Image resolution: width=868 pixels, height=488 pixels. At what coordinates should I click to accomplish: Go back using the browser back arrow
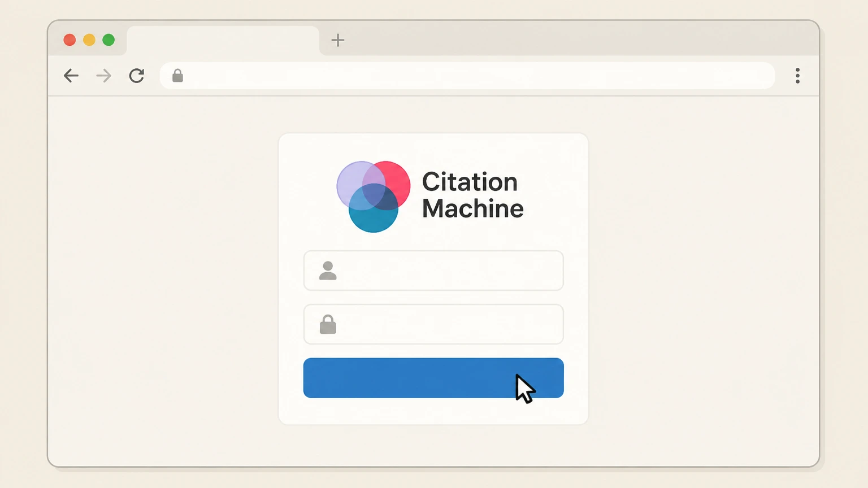[x=71, y=76]
